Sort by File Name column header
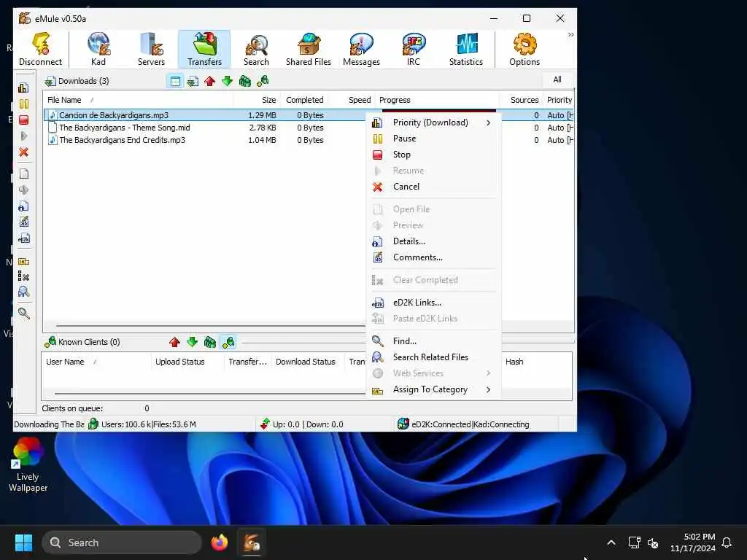 pos(138,100)
